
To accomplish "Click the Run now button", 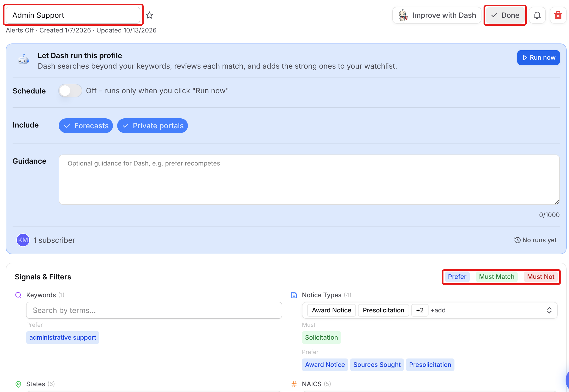I will 539,58.
